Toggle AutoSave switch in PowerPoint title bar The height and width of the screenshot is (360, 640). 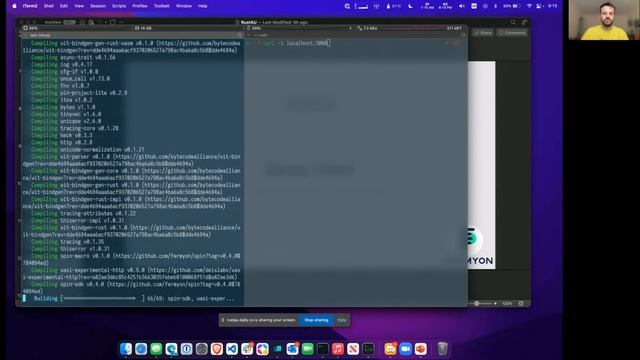click(69, 22)
